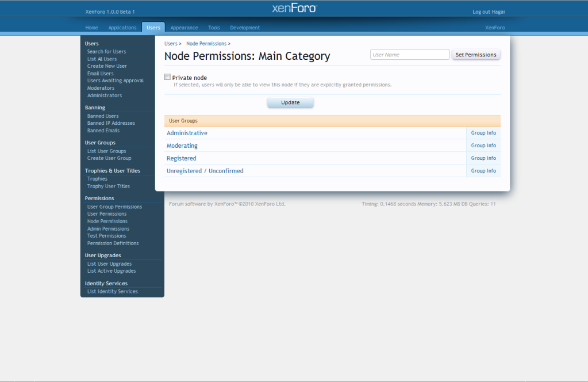
Task: Click the Private node explanation text
Action: tap(282, 85)
